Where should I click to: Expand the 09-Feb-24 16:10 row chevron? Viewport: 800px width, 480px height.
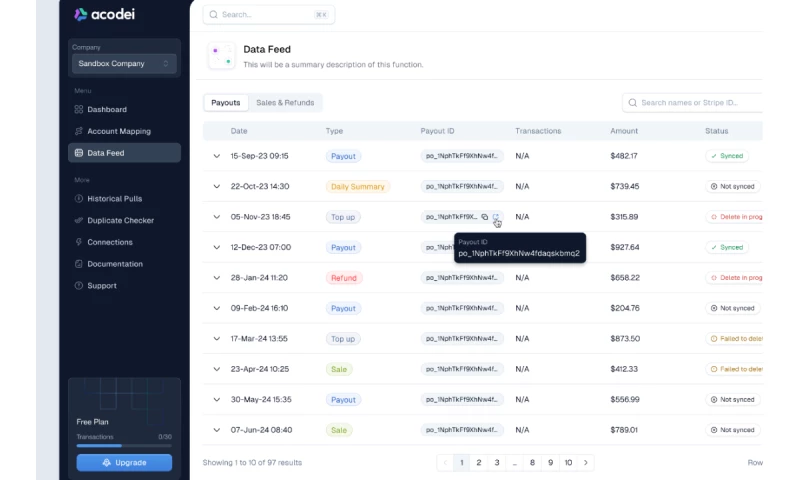pyautogui.click(x=216, y=309)
